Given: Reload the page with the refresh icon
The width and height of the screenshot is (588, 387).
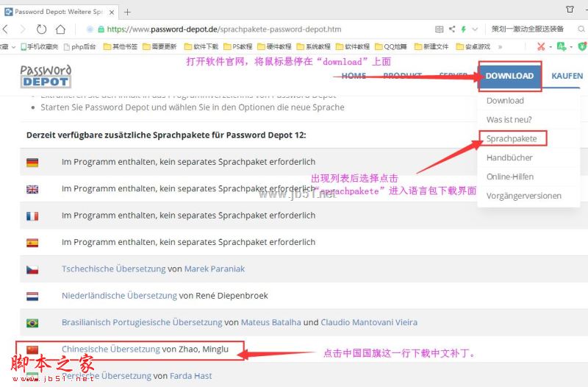Looking at the screenshot, I should (x=41, y=29).
